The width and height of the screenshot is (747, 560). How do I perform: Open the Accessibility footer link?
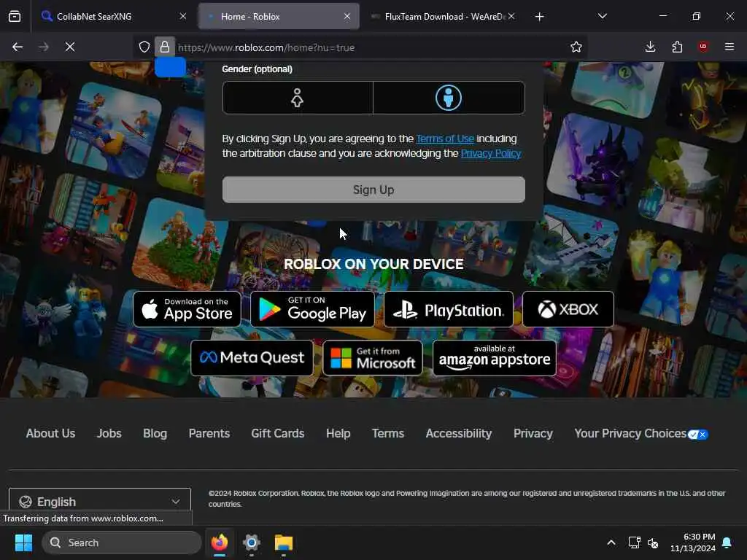[x=459, y=433]
